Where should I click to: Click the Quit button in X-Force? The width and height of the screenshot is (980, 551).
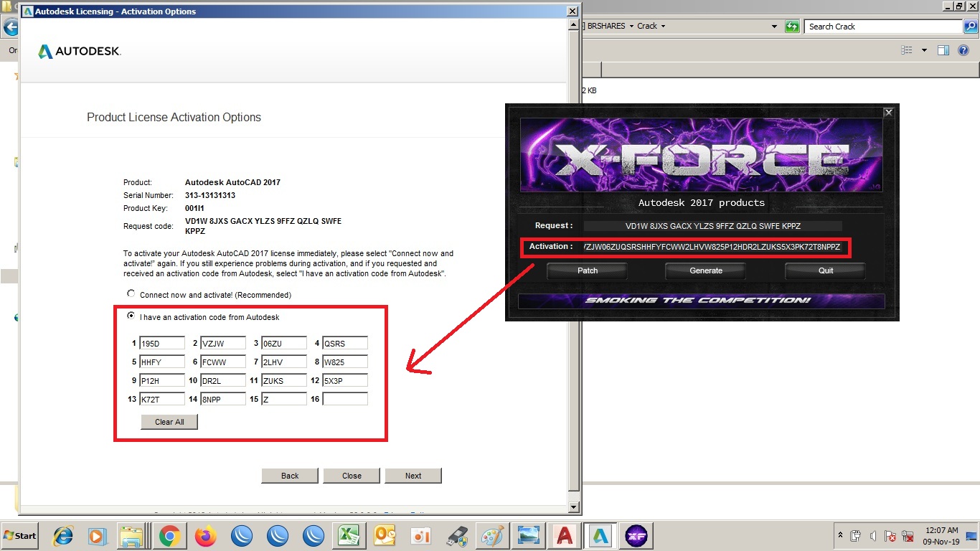[826, 270]
